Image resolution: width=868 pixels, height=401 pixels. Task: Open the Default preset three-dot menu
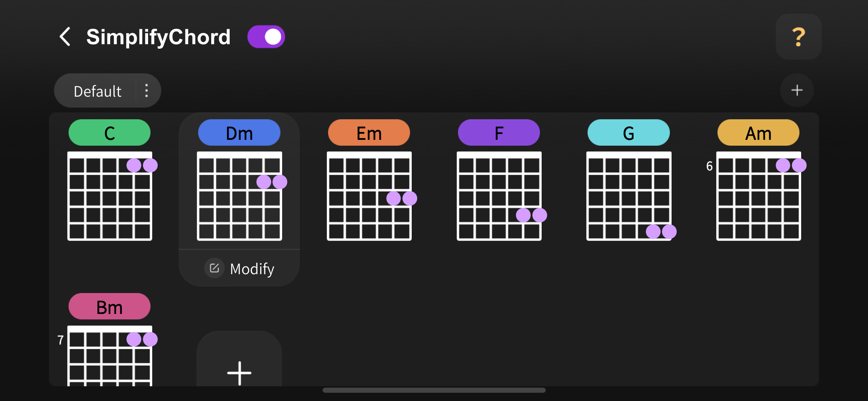147,90
